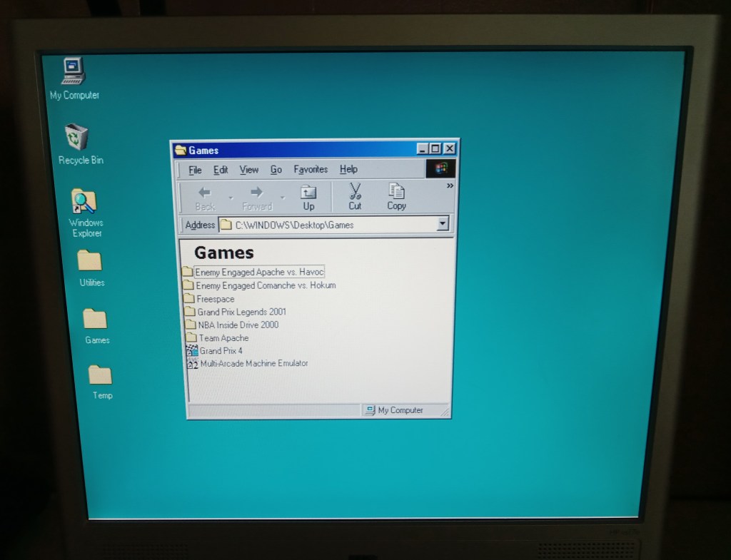
Task: Select the Grand Prix 4 shortcut
Action: [221, 351]
